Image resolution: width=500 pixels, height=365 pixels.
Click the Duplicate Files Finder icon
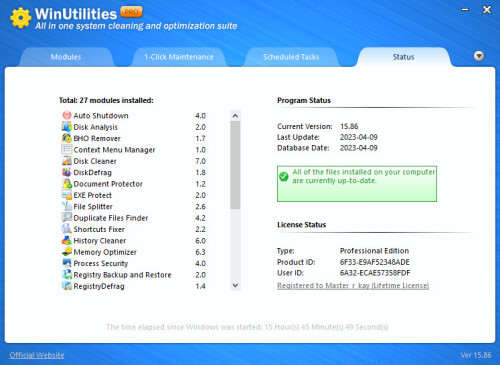(67, 217)
